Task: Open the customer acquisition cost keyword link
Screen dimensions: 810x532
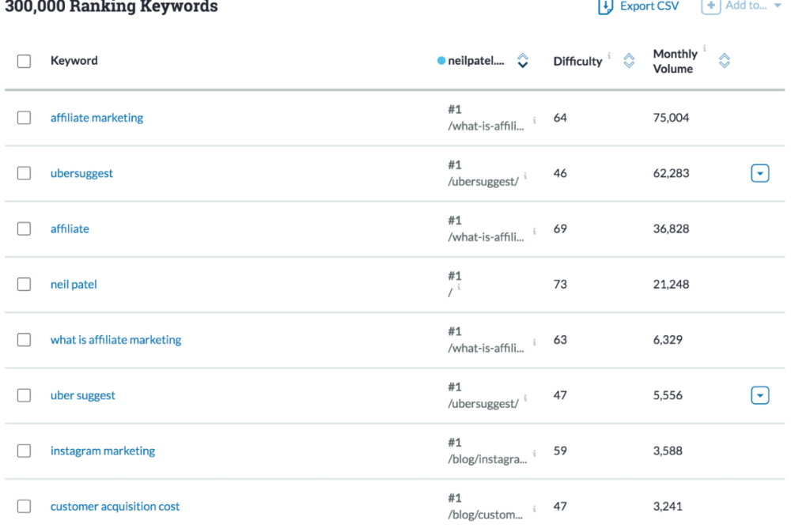Action: 115,507
